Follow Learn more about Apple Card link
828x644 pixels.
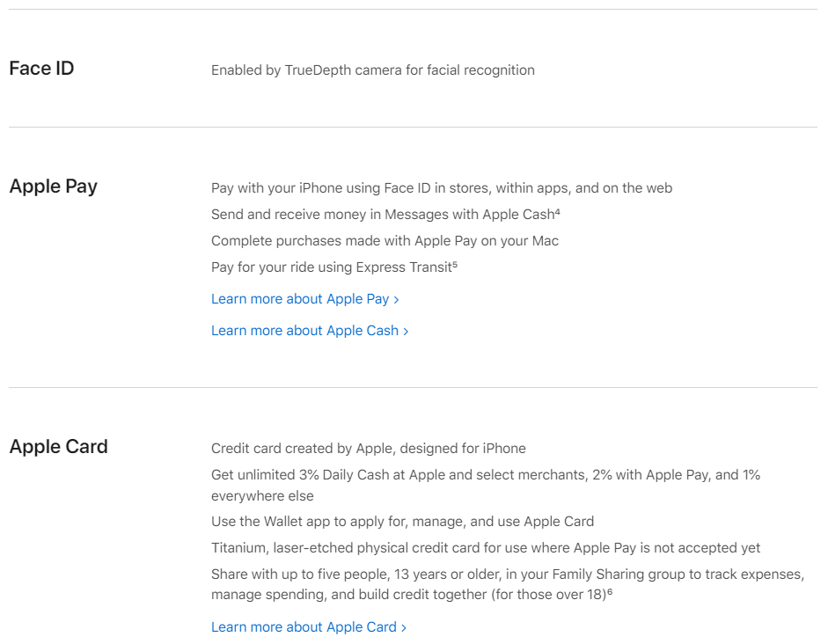click(308, 626)
